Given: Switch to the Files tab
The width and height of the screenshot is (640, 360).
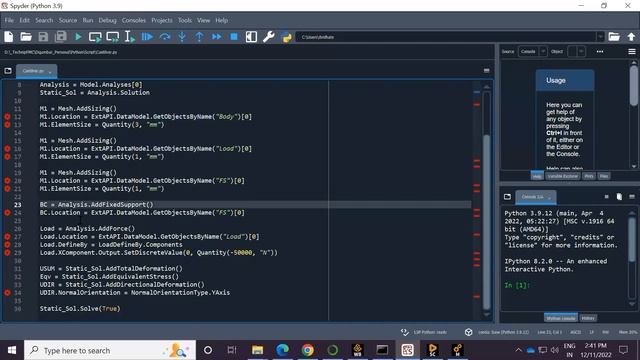Looking at the screenshot, I should click(604, 176).
